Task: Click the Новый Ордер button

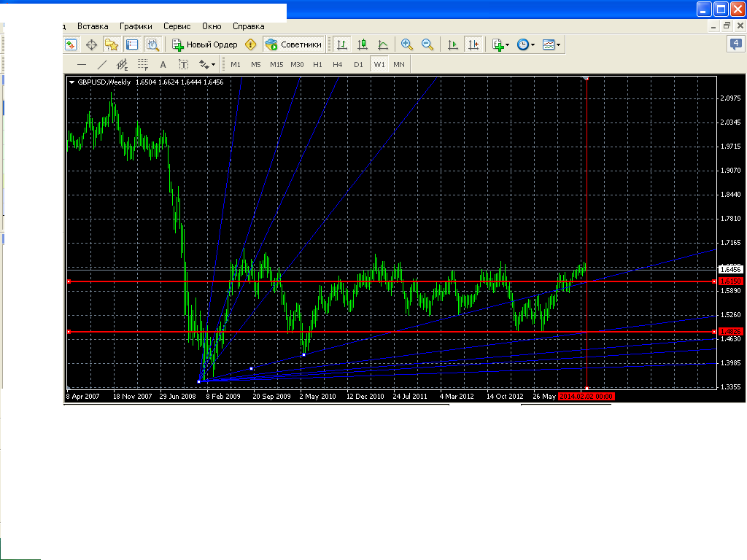Action: pyautogui.click(x=205, y=44)
